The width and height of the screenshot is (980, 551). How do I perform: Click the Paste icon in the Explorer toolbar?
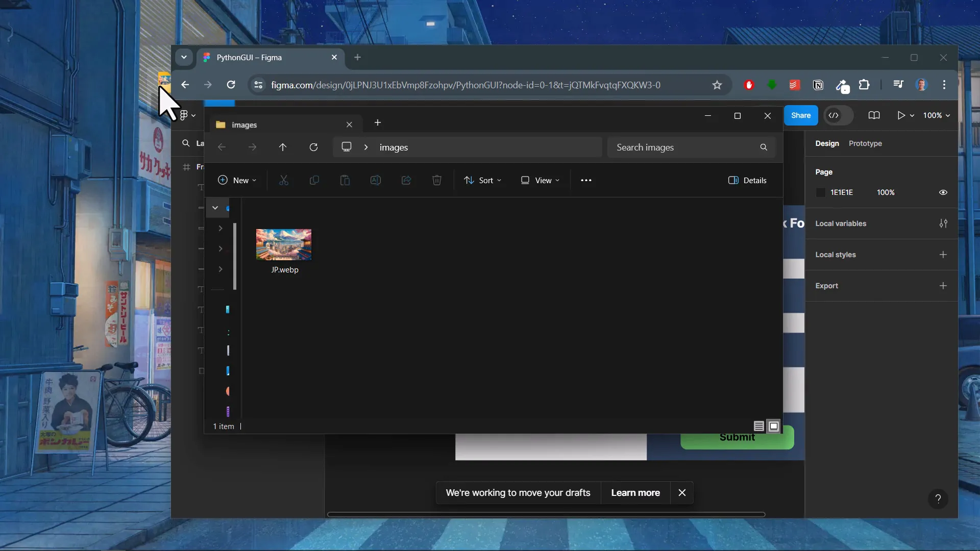click(x=346, y=180)
